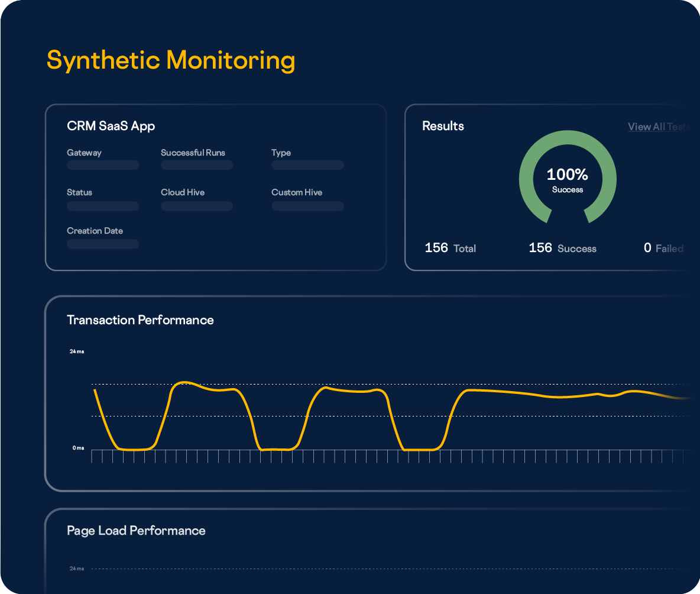Click the 0 ms axis label
Image resolution: width=700 pixels, height=594 pixels.
(x=78, y=448)
